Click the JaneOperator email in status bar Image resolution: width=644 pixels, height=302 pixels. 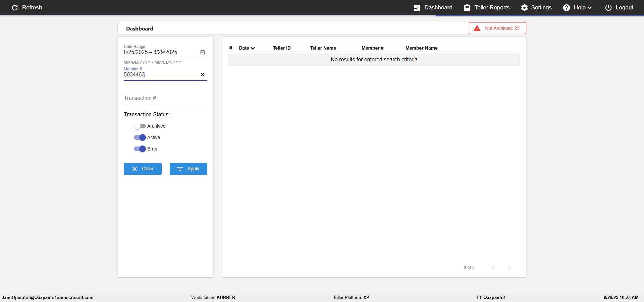click(48, 297)
